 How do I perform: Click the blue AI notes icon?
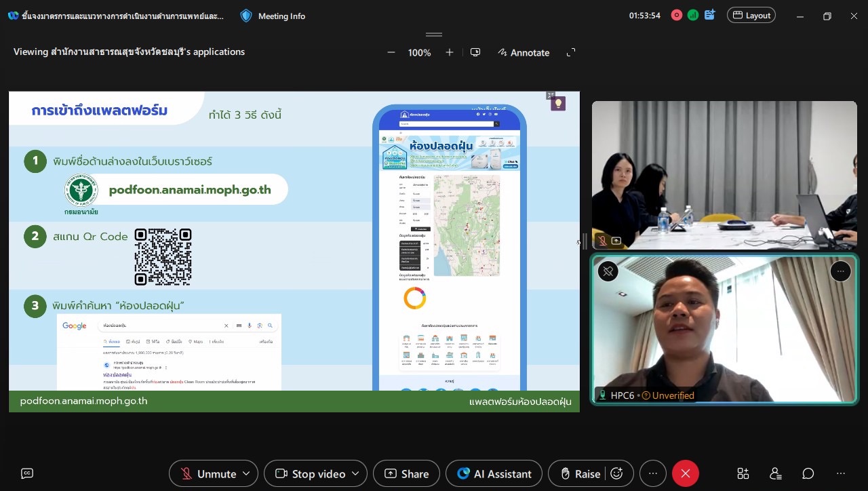click(710, 15)
